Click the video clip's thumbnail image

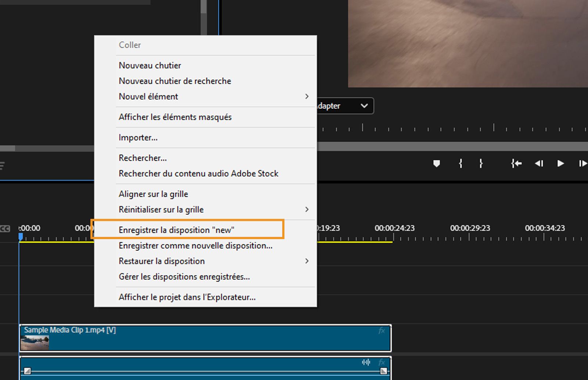point(35,343)
